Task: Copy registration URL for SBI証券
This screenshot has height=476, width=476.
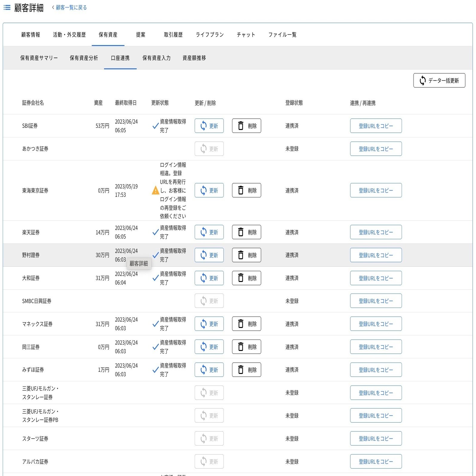Action: pos(376,126)
